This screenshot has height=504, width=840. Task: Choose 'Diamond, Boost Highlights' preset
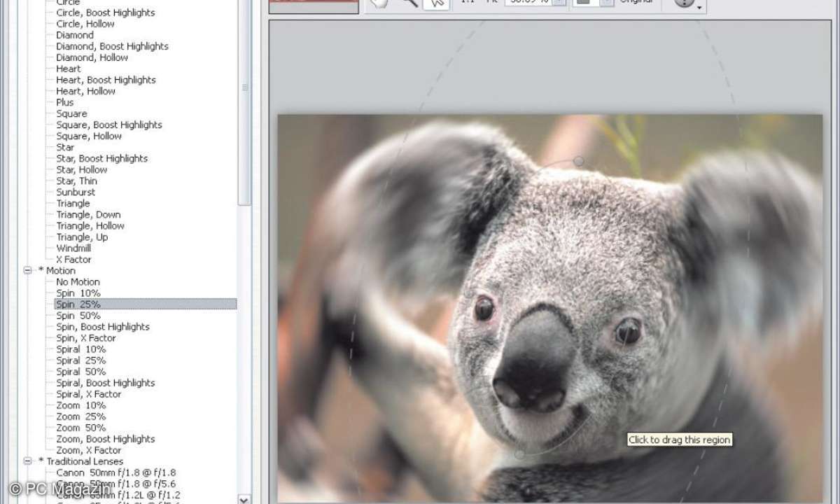click(x=113, y=46)
